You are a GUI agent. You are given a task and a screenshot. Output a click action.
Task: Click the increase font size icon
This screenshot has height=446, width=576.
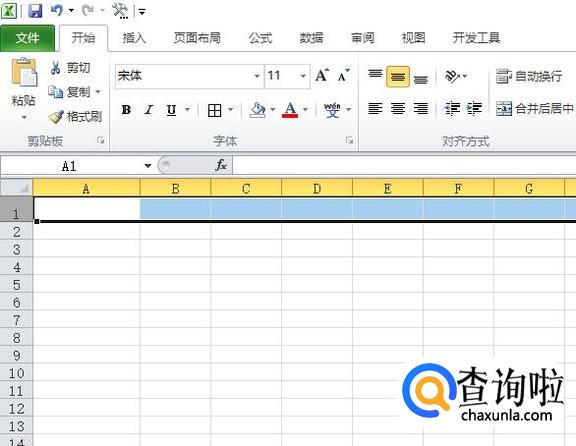click(322, 76)
